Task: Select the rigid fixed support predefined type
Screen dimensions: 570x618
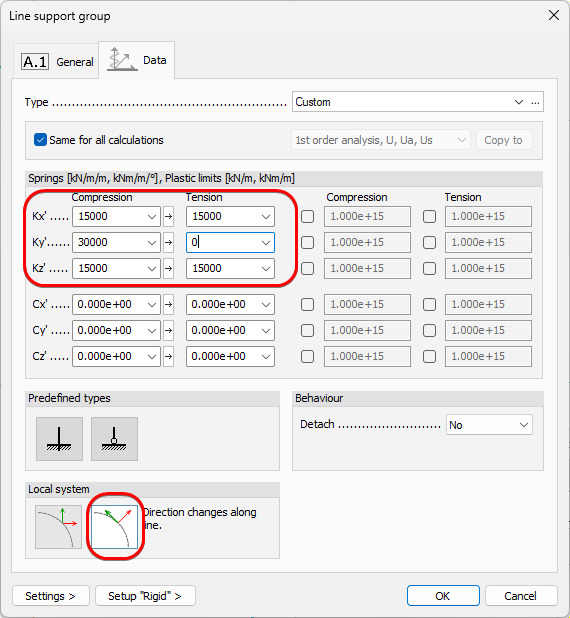Action: coord(60,439)
